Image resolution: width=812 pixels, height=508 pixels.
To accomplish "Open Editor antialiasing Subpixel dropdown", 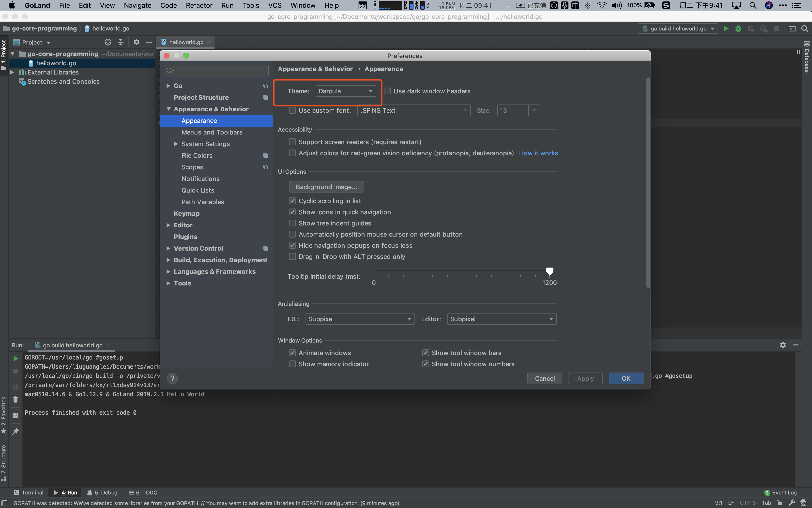I will (502, 319).
